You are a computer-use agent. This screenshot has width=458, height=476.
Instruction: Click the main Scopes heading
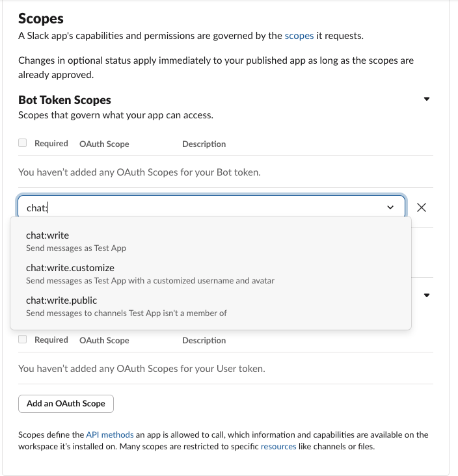41,19
